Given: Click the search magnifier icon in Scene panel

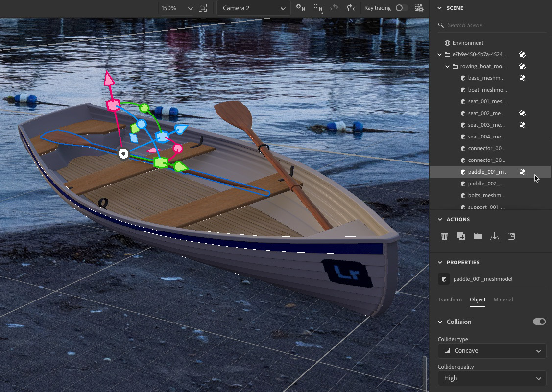Looking at the screenshot, I should click(x=441, y=25).
